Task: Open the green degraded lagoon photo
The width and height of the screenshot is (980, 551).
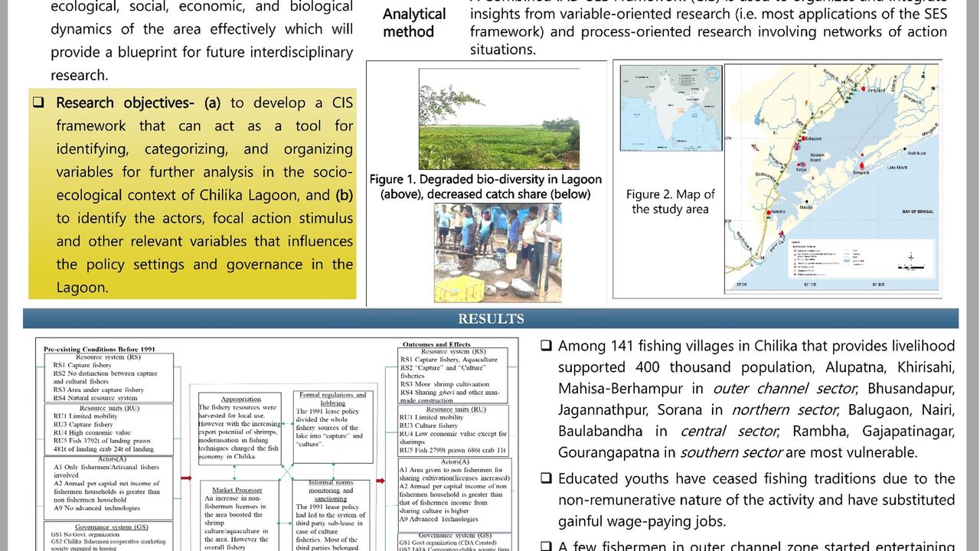Action: click(498, 119)
